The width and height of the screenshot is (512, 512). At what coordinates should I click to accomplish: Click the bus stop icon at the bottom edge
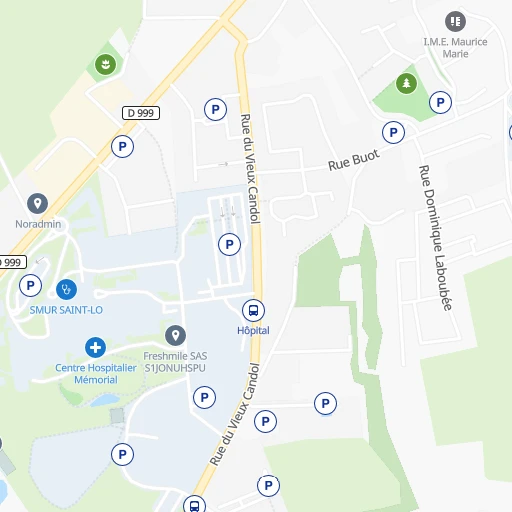point(195,505)
